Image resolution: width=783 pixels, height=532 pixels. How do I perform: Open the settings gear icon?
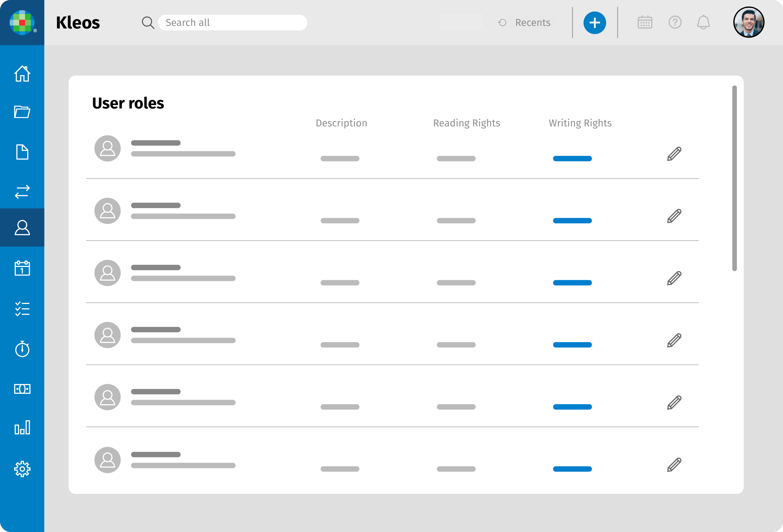pos(22,469)
